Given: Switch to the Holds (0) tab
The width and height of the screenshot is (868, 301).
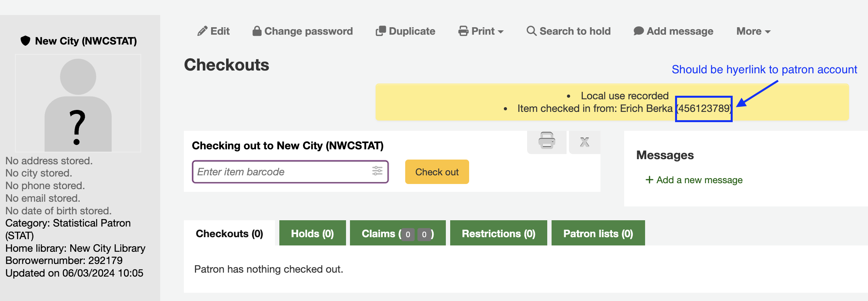Looking at the screenshot, I should (x=312, y=233).
